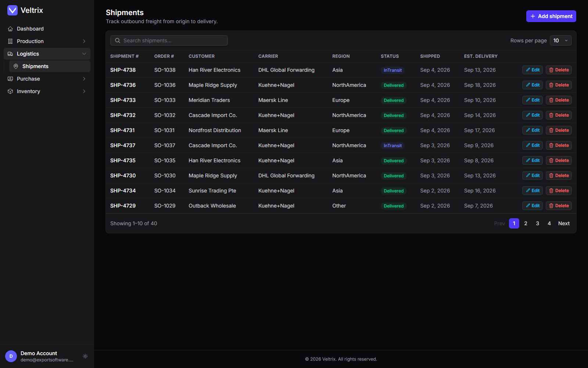588x368 pixels.
Task: Click Delivered badge for SHP-4736
Action: (394, 85)
